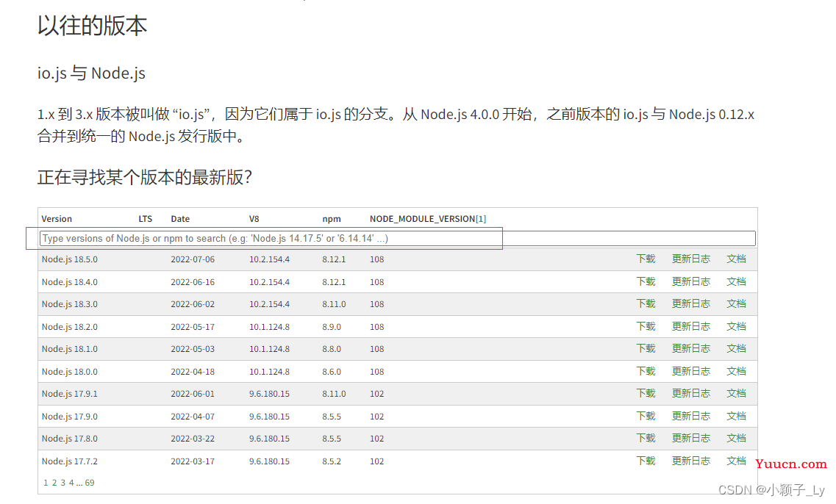Open 文档 link for Node.js 17.9.0
Screen dimensions: 836x504
pos(736,416)
